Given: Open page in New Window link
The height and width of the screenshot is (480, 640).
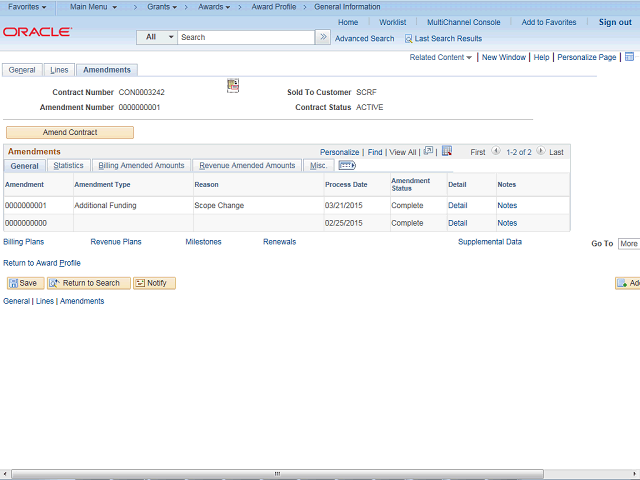Looking at the screenshot, I should (504, 57).
